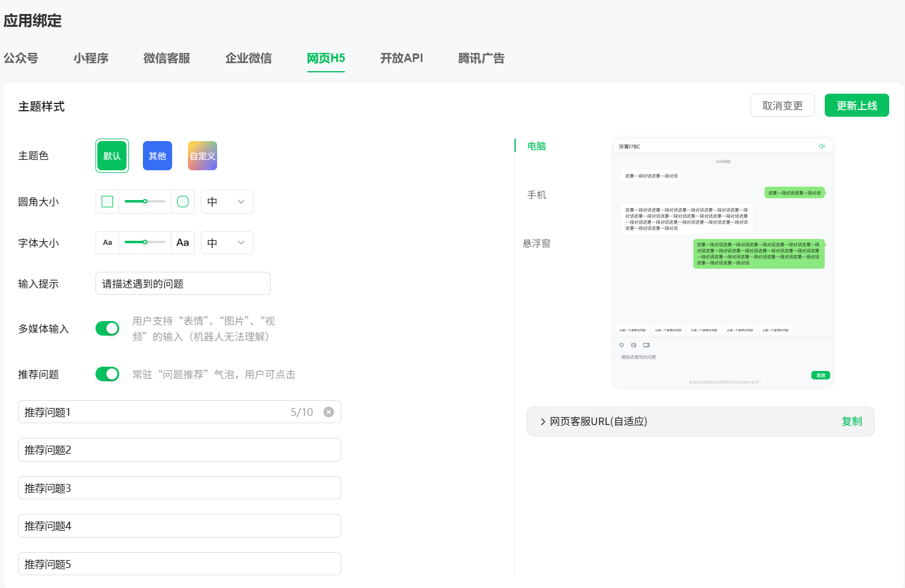905x588 pixels.
Task: Click the 输入提示 text field
Action: pos(183,283)
